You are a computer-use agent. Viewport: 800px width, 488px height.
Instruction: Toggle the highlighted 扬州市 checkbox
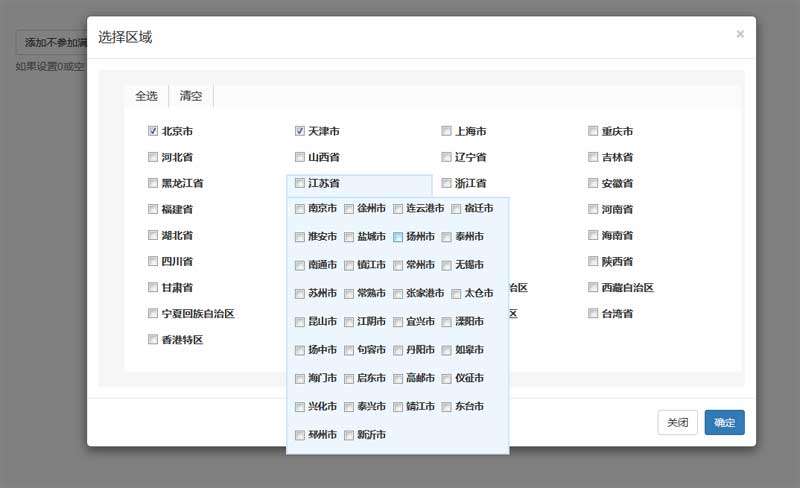[x=398, y=237]
